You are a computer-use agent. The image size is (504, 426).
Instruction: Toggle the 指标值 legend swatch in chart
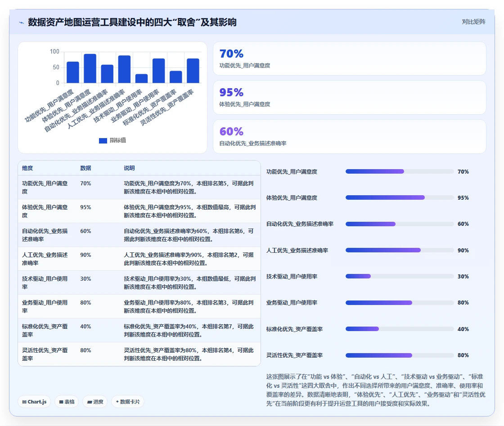103,140
